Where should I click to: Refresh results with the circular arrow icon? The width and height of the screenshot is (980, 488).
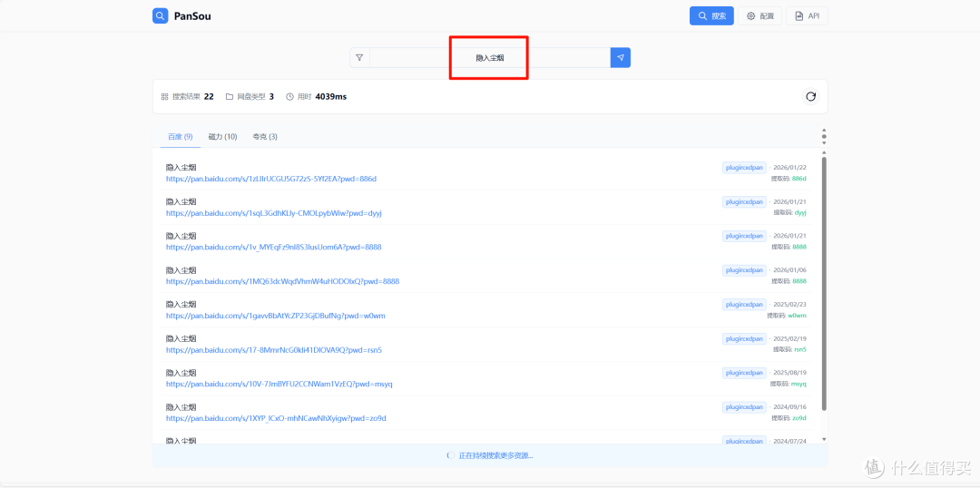coord(810,96)
